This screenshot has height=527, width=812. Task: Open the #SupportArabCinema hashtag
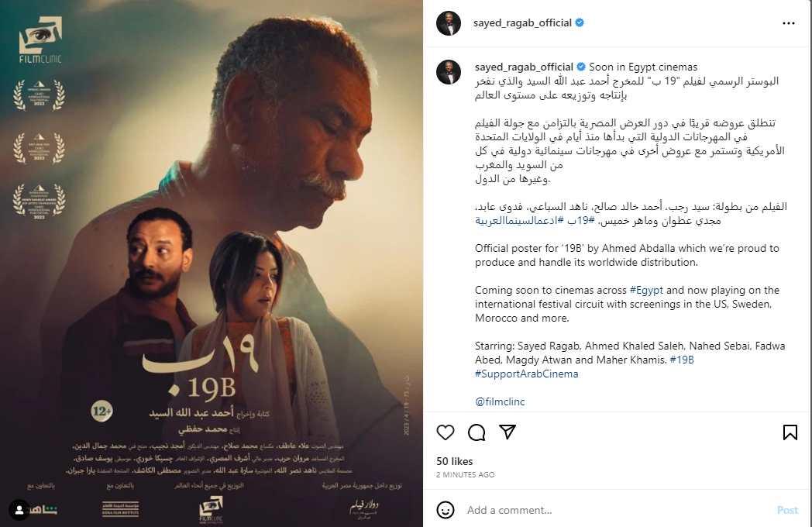[x=526, y=374]
